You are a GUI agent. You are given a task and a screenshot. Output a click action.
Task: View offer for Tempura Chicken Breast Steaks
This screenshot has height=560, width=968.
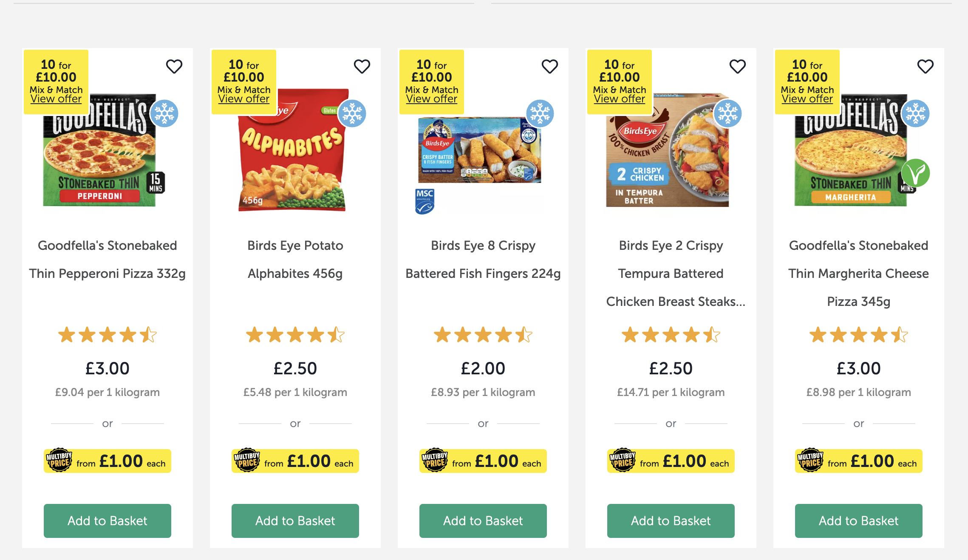pos(620,99)
